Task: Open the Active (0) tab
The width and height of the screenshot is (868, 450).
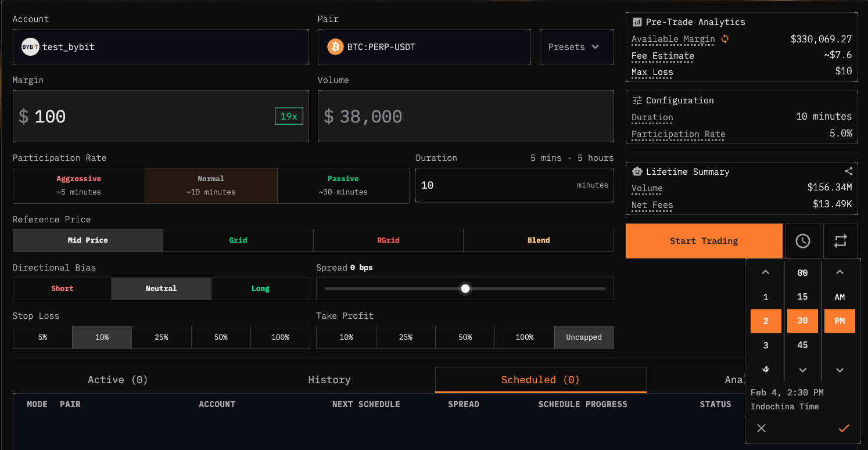Action: (117, 380)
